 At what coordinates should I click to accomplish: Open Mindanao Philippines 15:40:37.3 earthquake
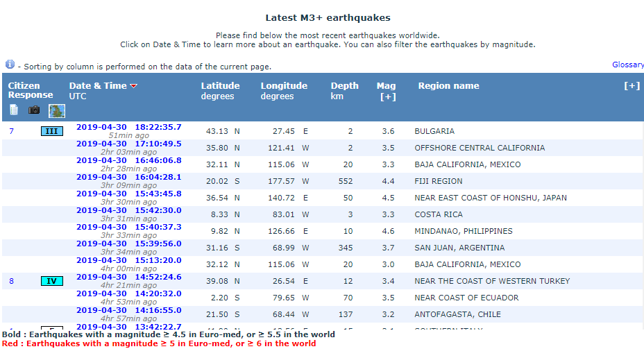[128, 227]
